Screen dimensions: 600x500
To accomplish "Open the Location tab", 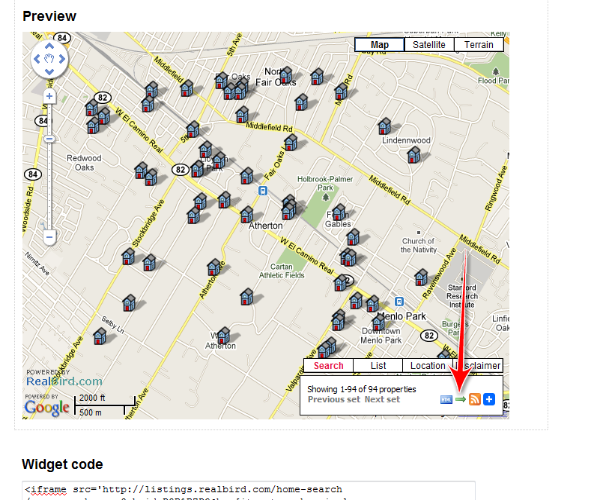I will click(x=427, y=366).
